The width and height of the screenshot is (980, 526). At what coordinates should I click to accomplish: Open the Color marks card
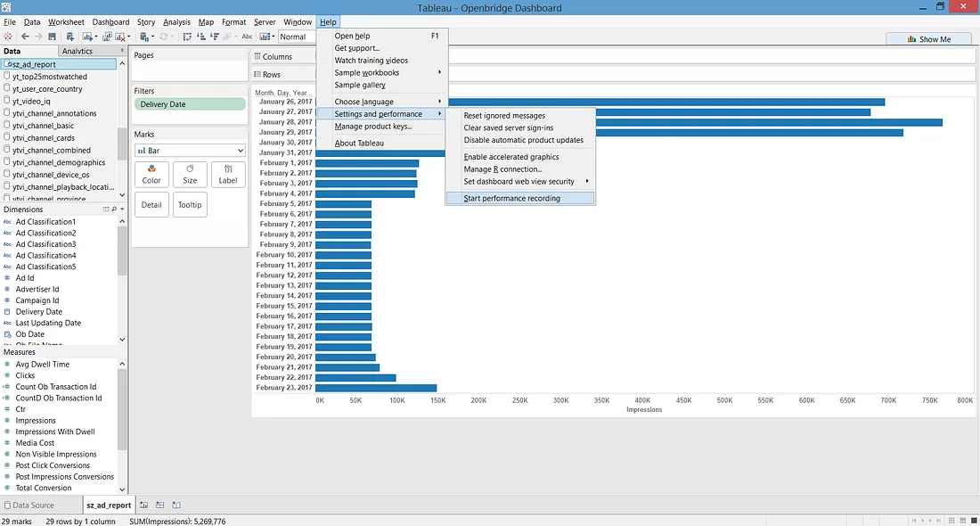(x=151, y=175)
